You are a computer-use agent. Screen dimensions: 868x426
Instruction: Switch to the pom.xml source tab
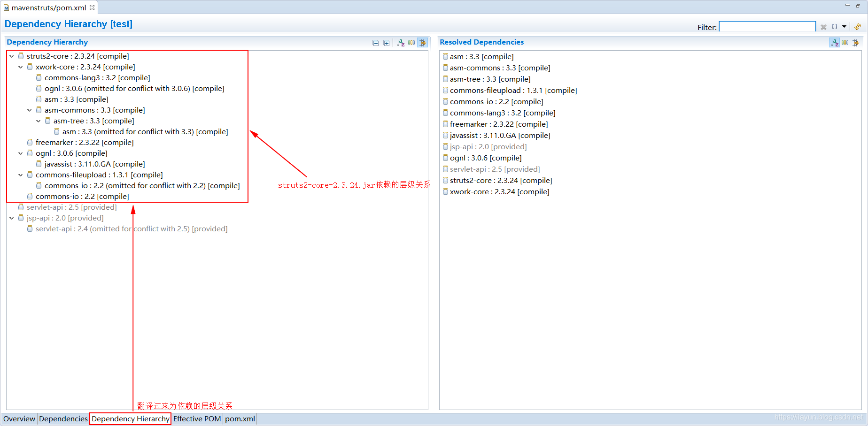(240, 418)
